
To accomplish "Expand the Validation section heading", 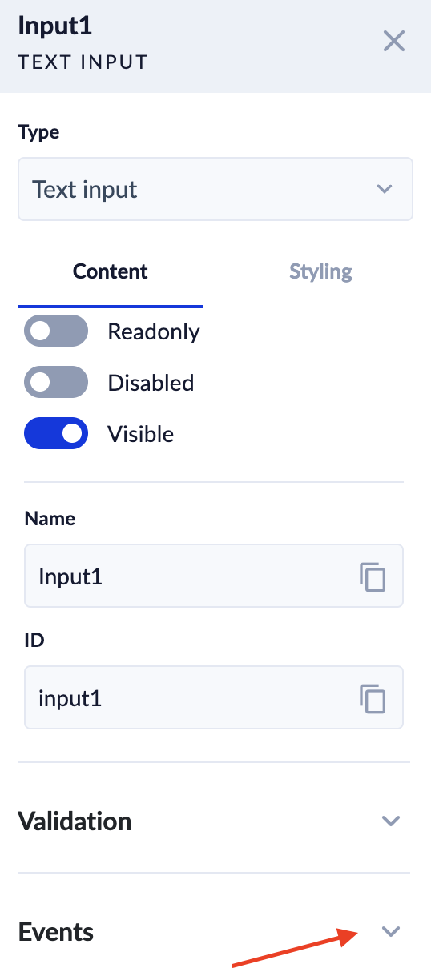I will pos(75,821).
